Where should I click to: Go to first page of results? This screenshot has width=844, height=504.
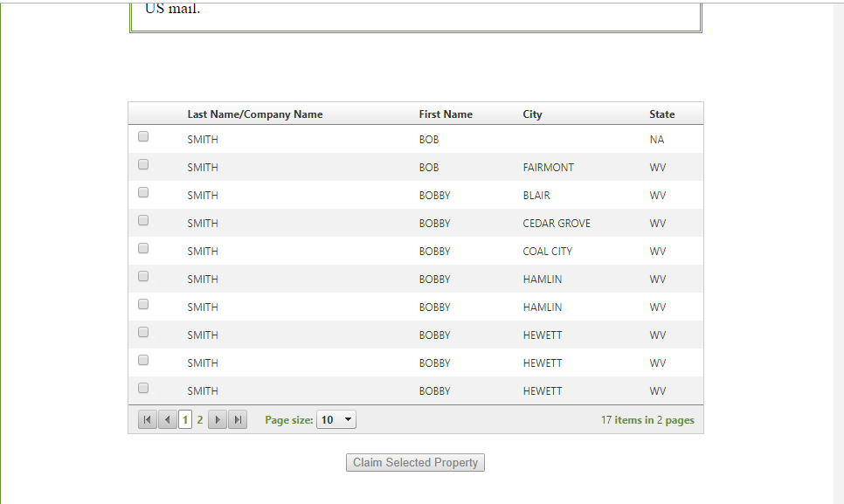click(148, 420)
